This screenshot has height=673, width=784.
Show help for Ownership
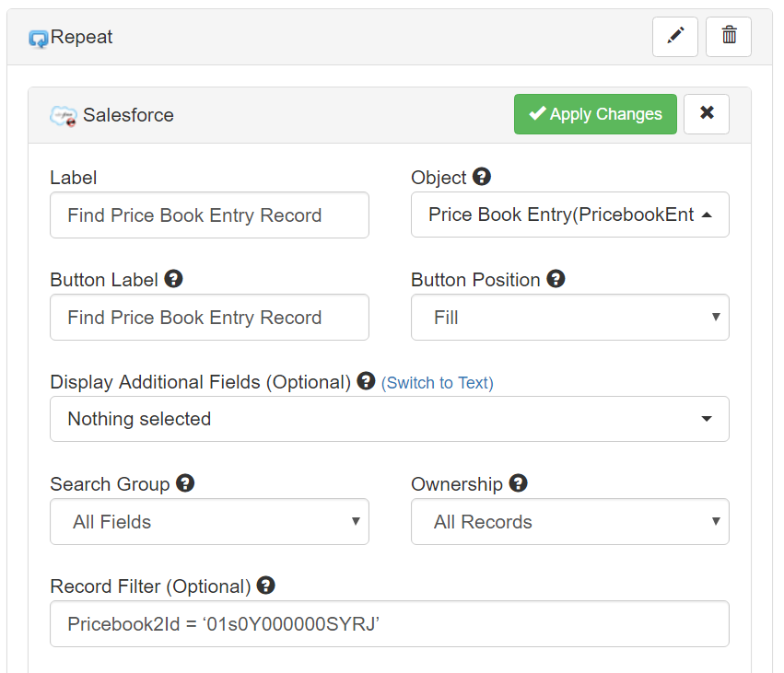(518, 482)
